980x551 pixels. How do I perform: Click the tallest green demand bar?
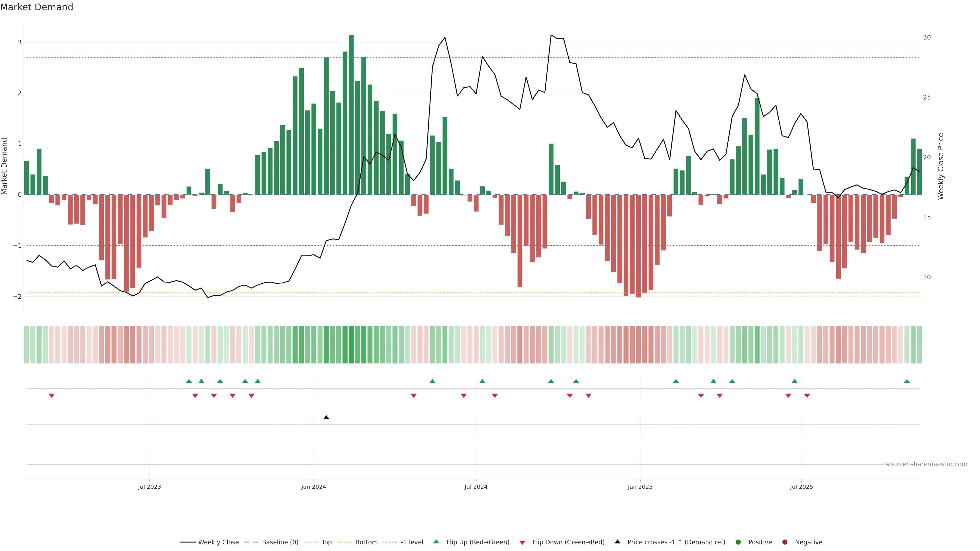(351, 114)
